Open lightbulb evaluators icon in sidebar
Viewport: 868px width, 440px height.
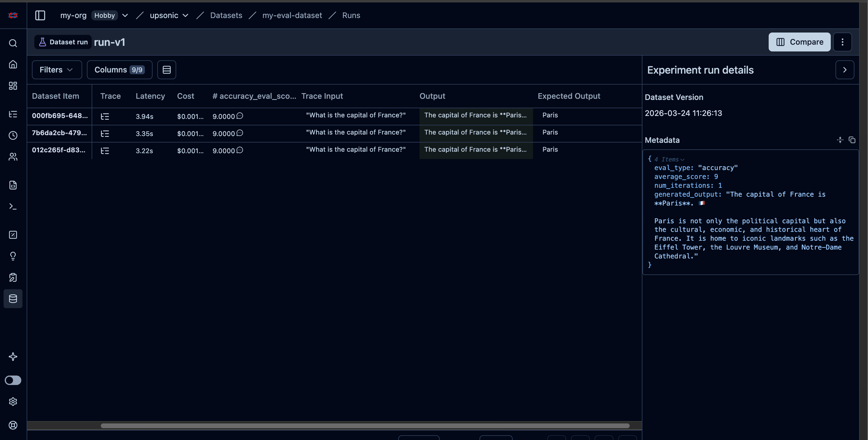click(13, 256)
